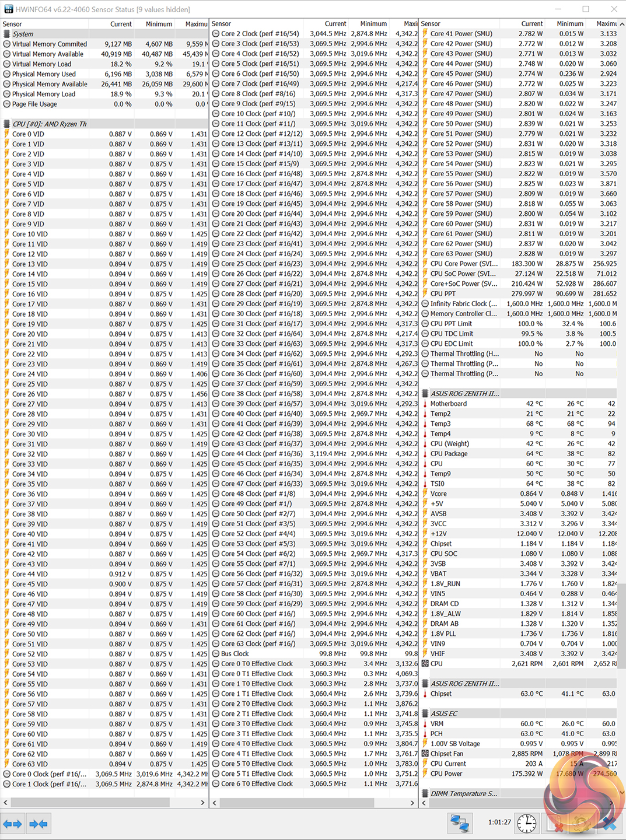Viewport: 626px width, 840px height.
Task: Click the expand columns double-arrow button
Action: [x=12, y=824]
